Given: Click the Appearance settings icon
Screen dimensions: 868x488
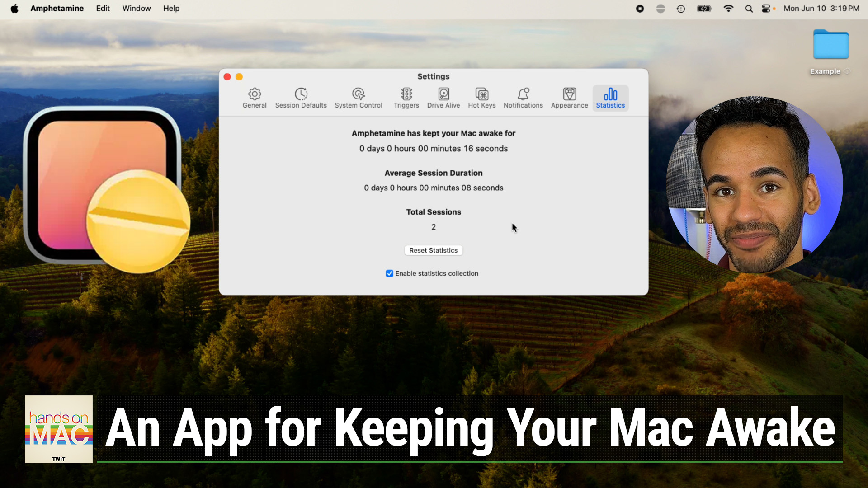Looking at the screenshot, I should pos(569,98).
